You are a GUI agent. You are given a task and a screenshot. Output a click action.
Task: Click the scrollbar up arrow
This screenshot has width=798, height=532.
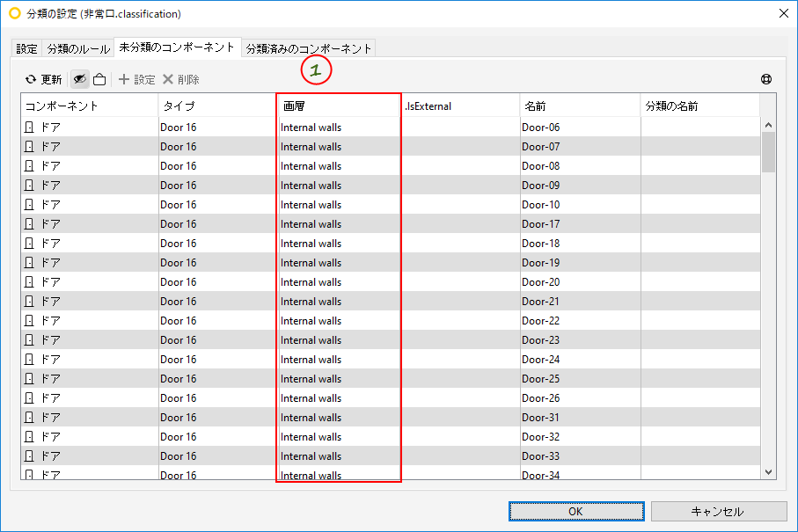[x=768, y=125]
